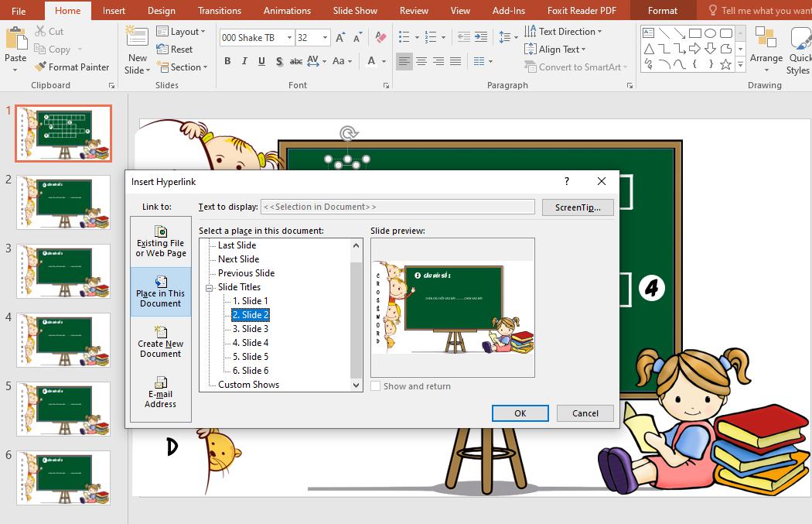Open the font size dropdown
Viewport: 812px width, 524px height.
(324, 36)
